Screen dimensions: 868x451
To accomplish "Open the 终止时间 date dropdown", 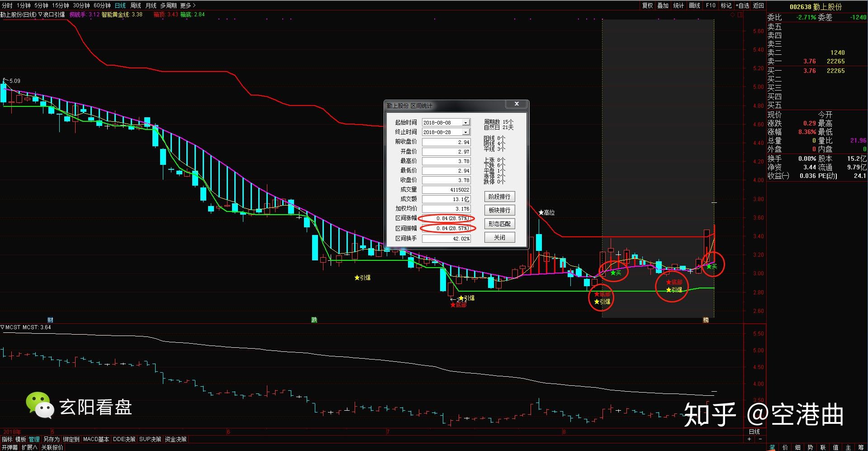I will tap(465, 132).
